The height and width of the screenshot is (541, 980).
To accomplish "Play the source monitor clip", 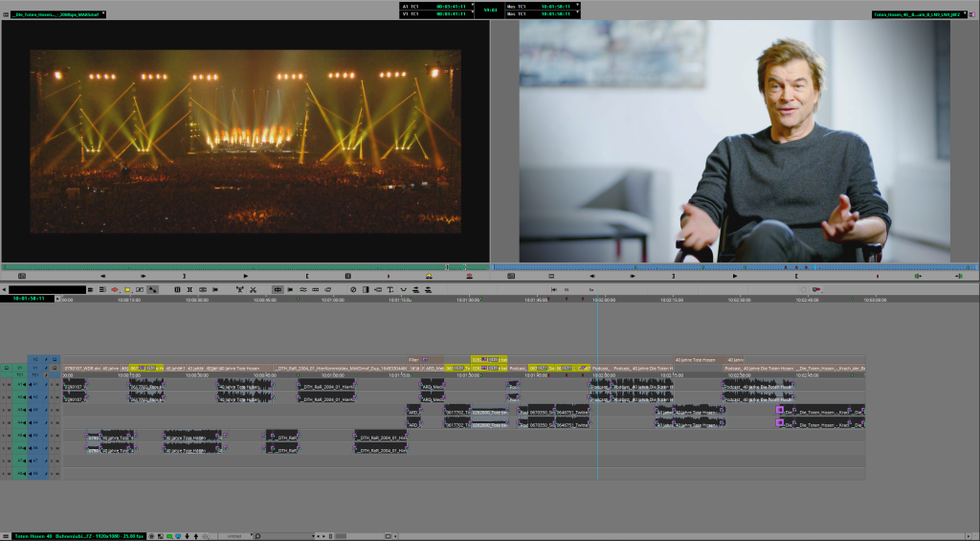I will 246,276.
